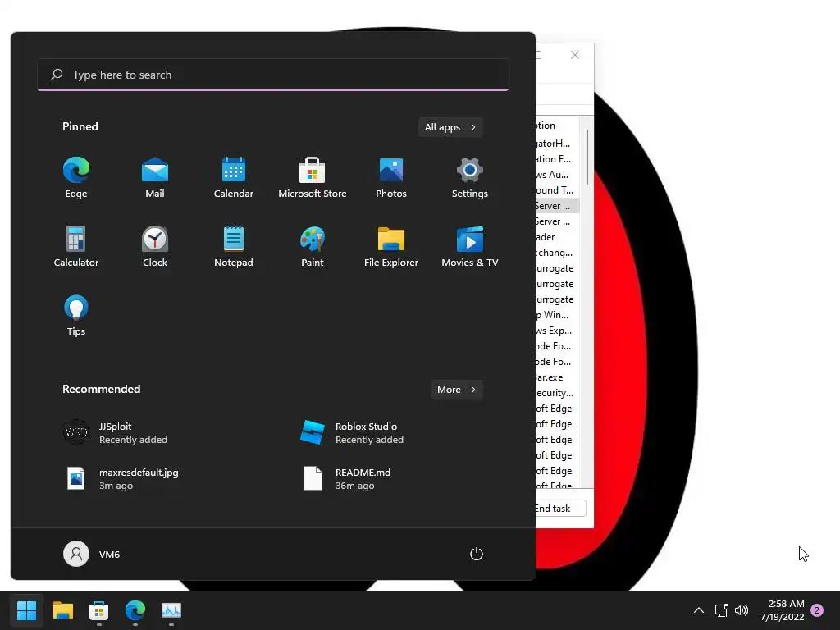The height and width of the screenshot is (630, 840).
Task: Open the volume tray icon
Action: (742, 610)
